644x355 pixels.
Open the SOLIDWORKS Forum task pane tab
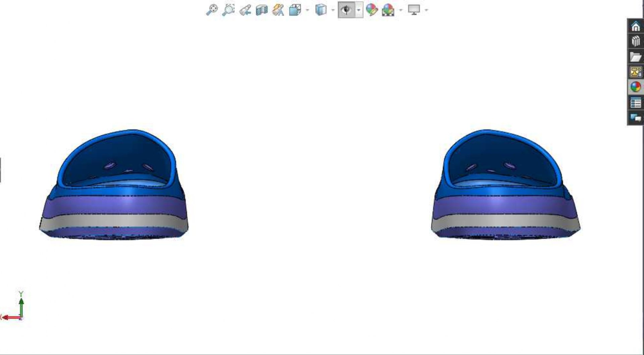636,118
